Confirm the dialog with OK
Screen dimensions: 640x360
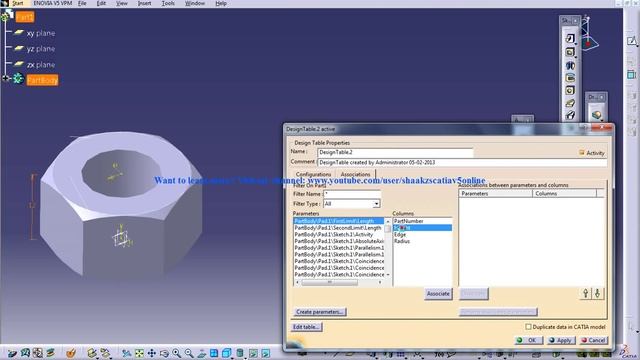click(528, 340)
